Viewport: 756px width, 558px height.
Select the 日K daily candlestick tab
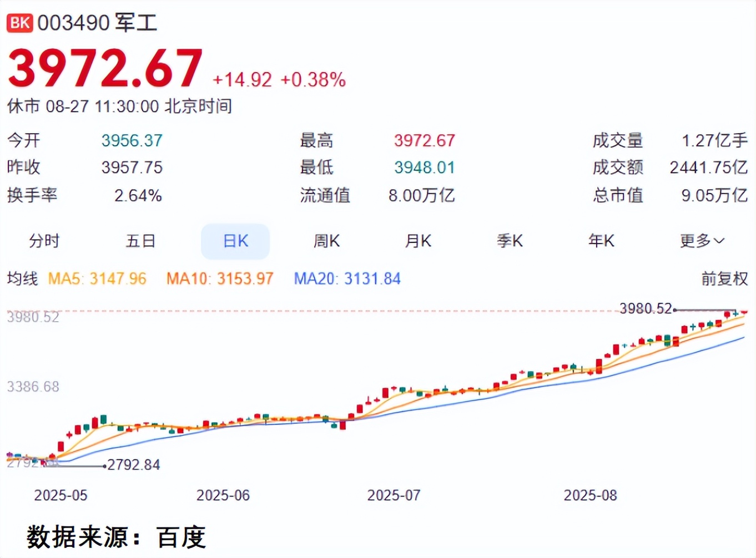(235, 241)
